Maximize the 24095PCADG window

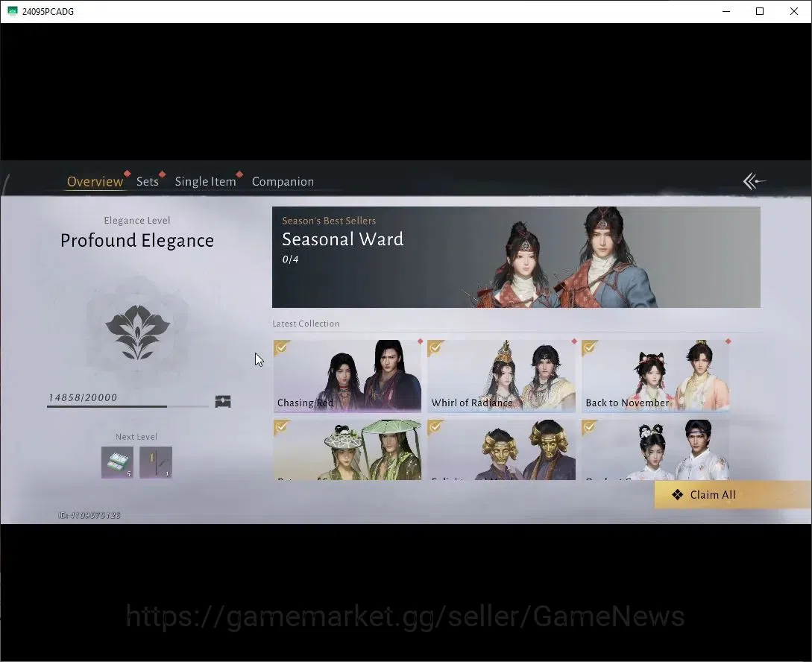click(x=760, y=11)
